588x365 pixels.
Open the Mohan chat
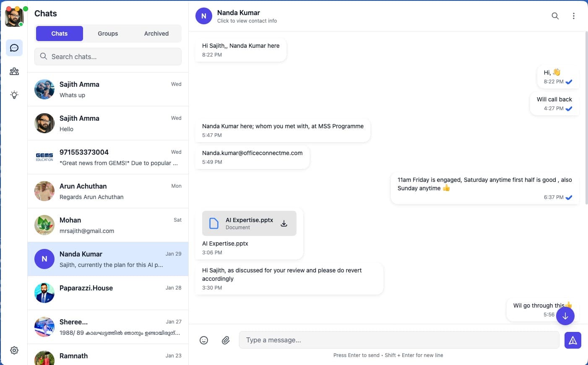108,225
